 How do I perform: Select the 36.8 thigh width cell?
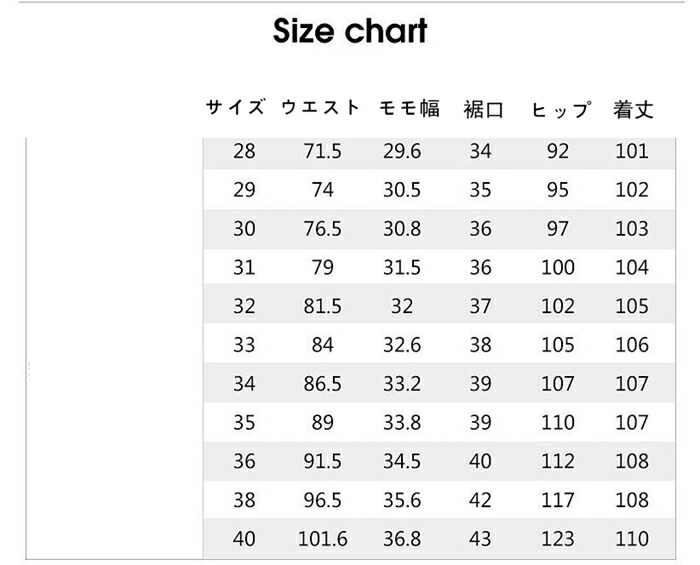pos(402,539)
